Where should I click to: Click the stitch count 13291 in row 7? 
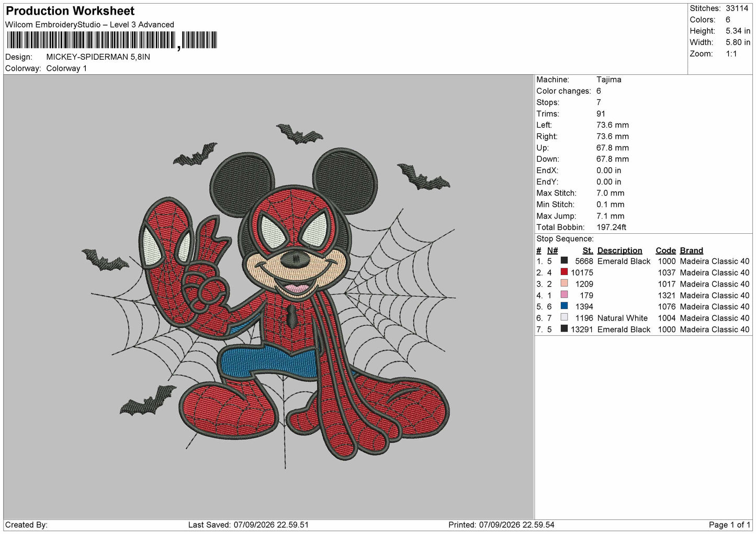pos(582,330)
